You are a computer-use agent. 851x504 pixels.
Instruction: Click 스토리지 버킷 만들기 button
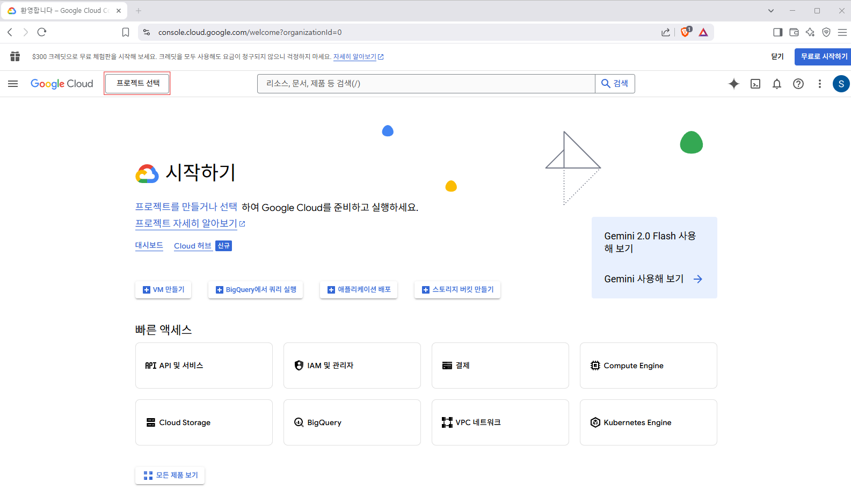457,290
